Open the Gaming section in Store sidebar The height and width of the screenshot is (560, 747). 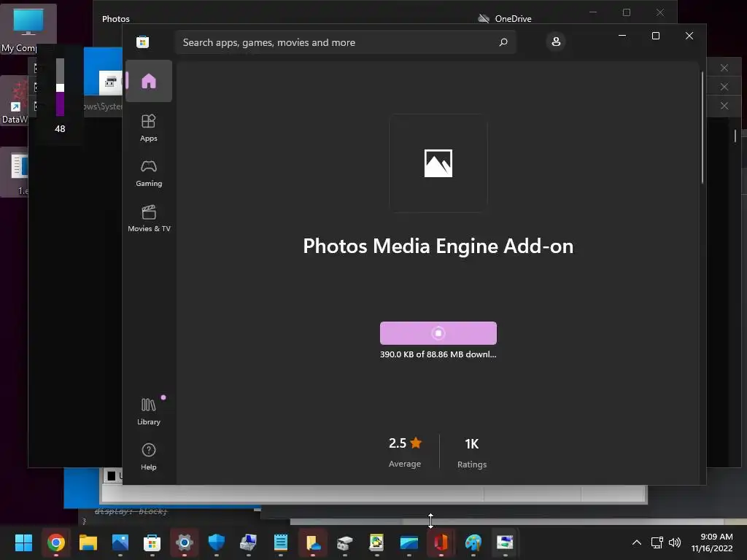tap(149, 174)
